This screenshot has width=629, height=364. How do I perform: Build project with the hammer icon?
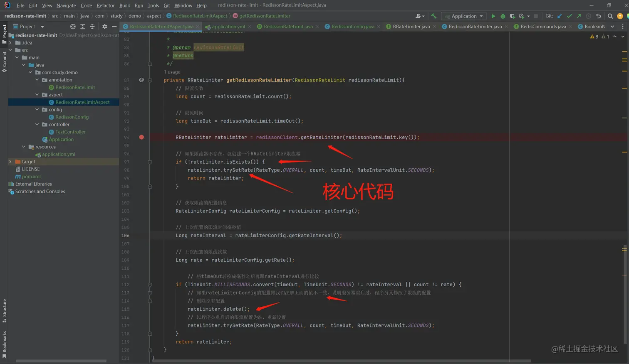pyautogui.click(x=434, y=16)
